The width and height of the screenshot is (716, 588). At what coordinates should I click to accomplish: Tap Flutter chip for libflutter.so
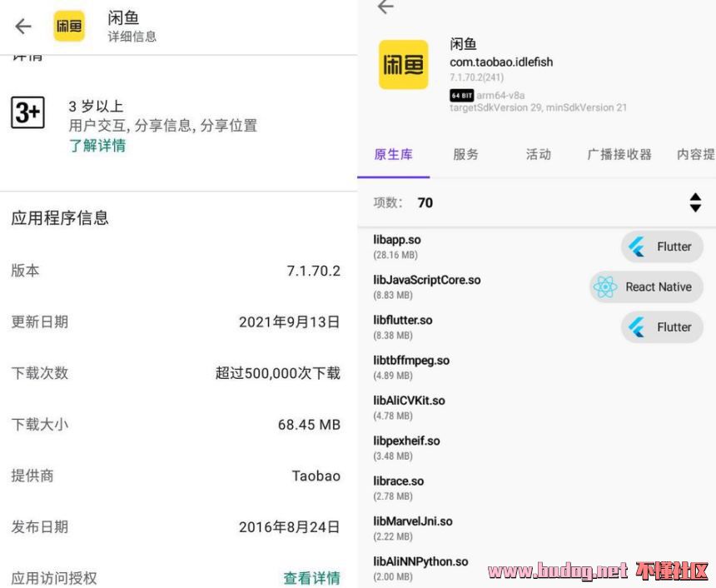662,327
